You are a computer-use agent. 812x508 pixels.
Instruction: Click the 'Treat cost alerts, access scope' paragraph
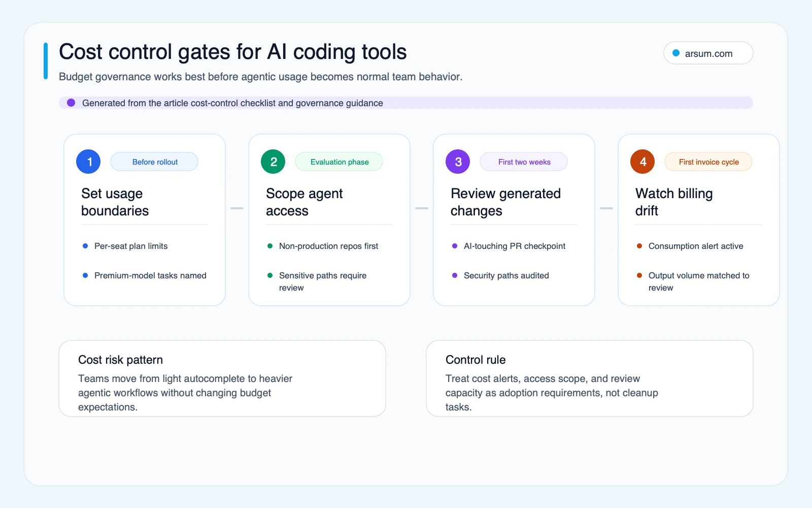pos(552,393)
